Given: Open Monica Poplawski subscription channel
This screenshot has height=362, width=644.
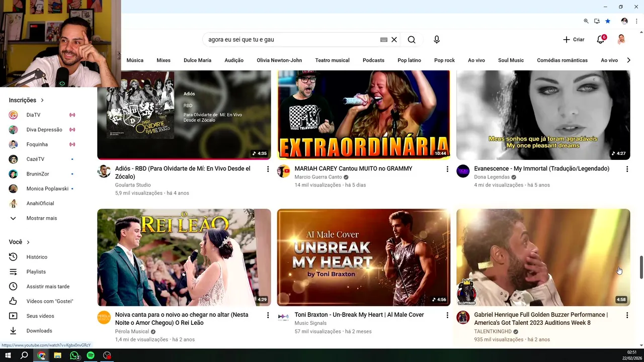Looking at the screenshot, I should click(x=48, y=189).
